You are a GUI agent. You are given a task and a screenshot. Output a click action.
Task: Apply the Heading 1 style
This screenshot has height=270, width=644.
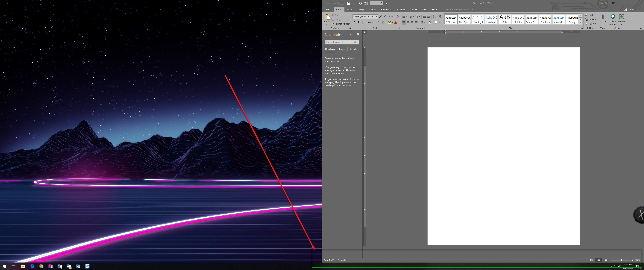(x=478, y=19)
